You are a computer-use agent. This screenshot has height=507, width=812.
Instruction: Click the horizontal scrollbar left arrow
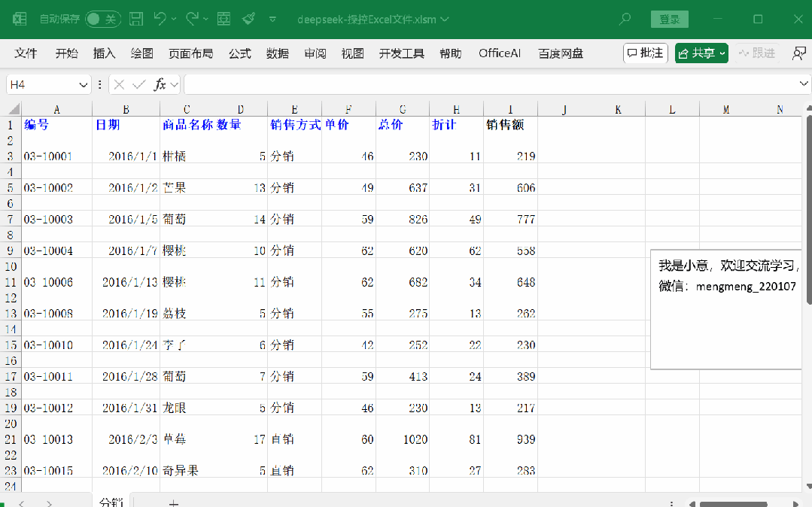(692, 504)
